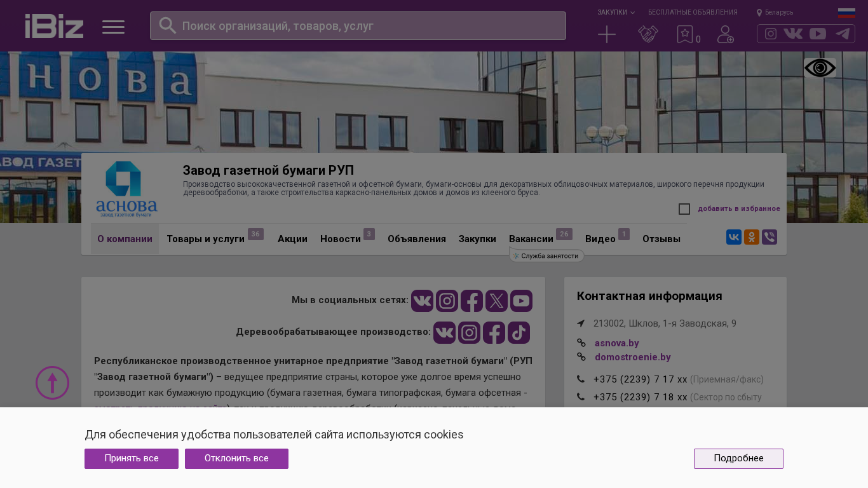Open Instagram in the 'Мы в социальных сетях' row
This screenshot has height=488, width=868.
tap(447, 301)
